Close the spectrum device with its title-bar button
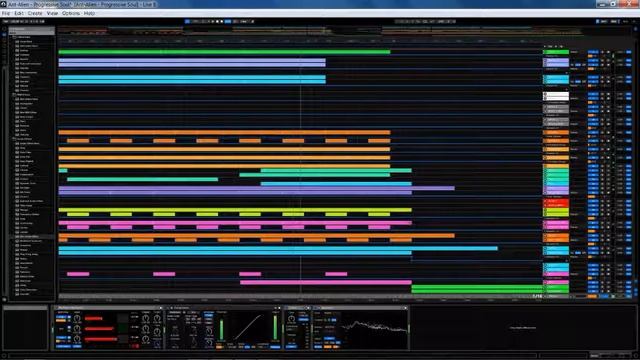The image size is (640, 360). [x=405, y=308]
